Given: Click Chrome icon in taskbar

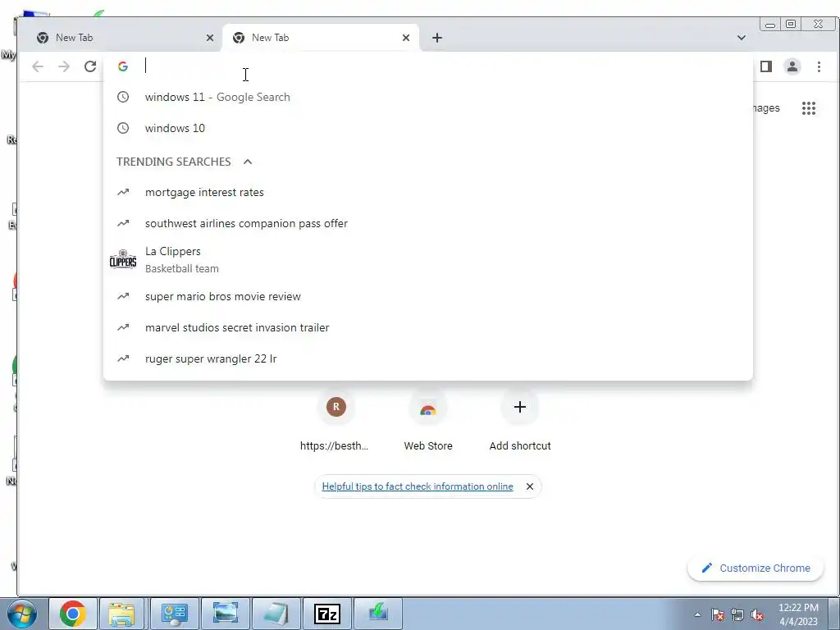Looking at the screenshot, I should click(73, 614).
